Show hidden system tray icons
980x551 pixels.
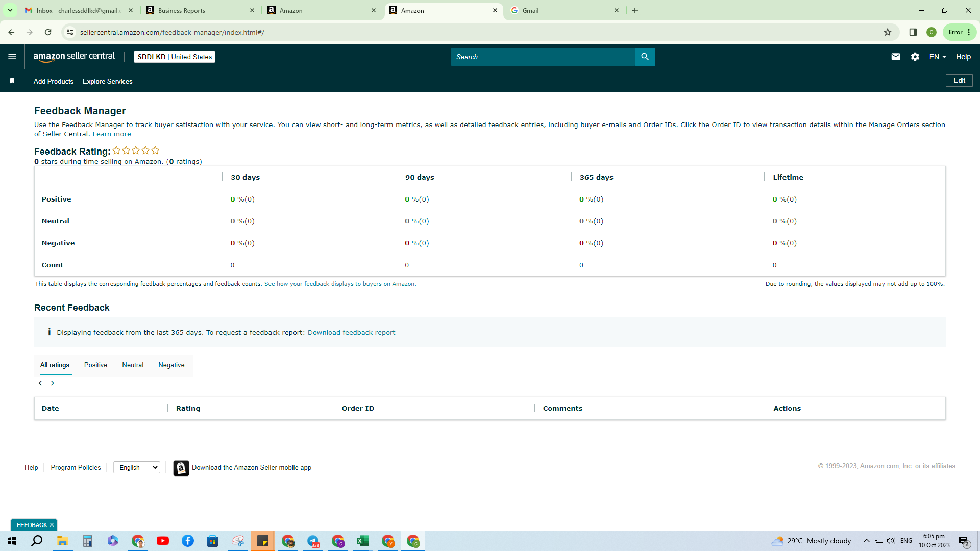[866, 541]
